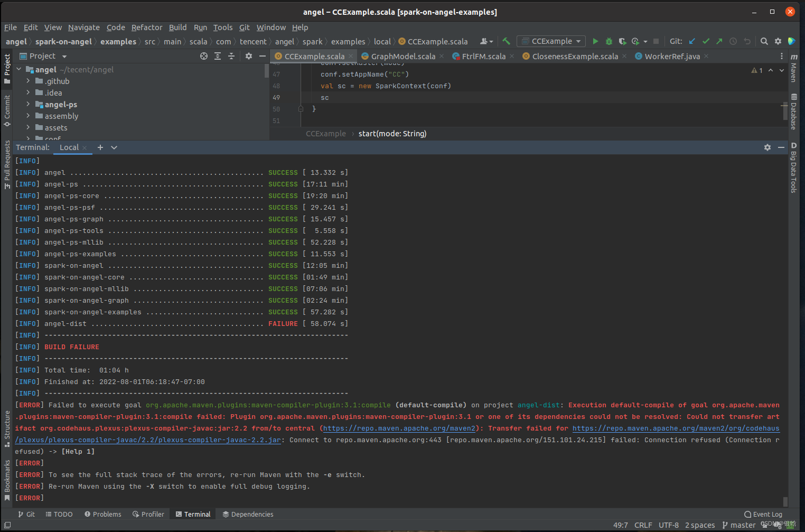Click the terminal vertical scrollbar thumb
This screenshot has height=532, width=805.
point(785,501)
